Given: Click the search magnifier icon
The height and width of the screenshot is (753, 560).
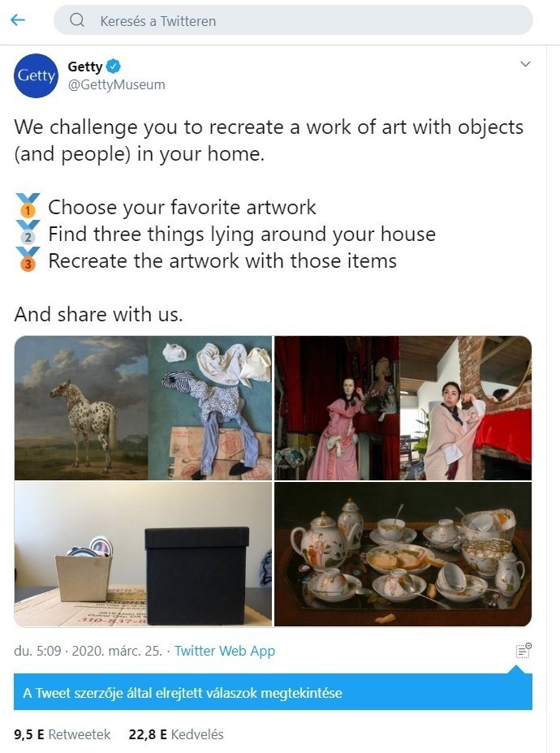Looking at the screenshot, I should coord(77,20).
